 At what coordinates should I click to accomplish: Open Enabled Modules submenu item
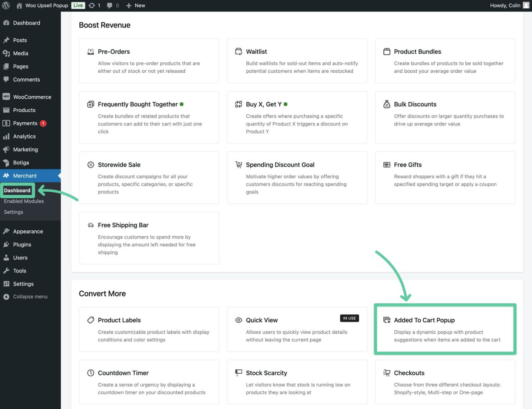click(x=24, y=201)
